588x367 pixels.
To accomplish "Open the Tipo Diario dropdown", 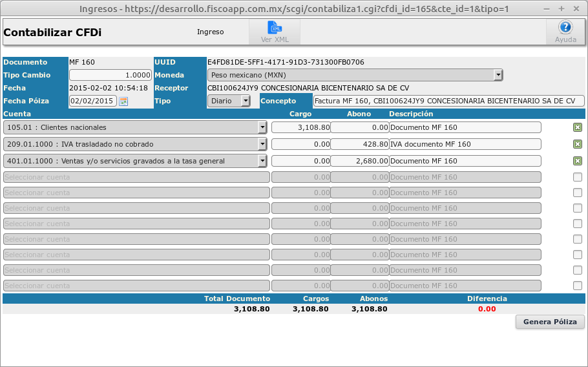I will pyautogui.click(x=229, y=101).
